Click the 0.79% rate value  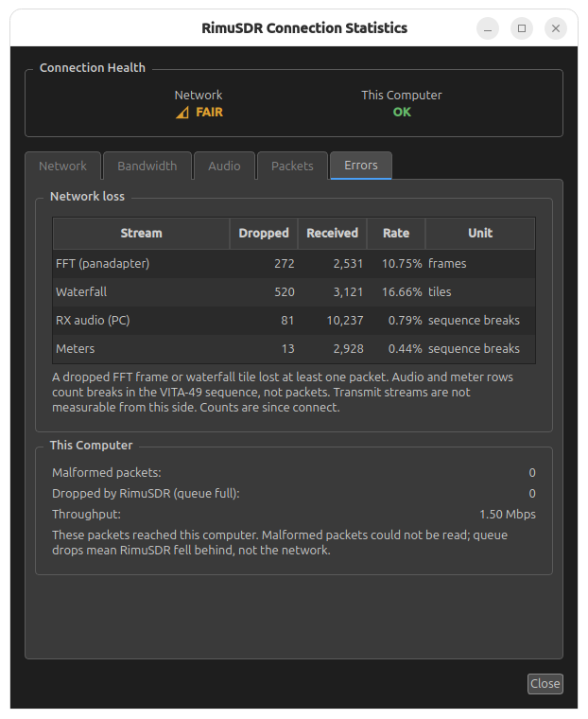point(406,321)
